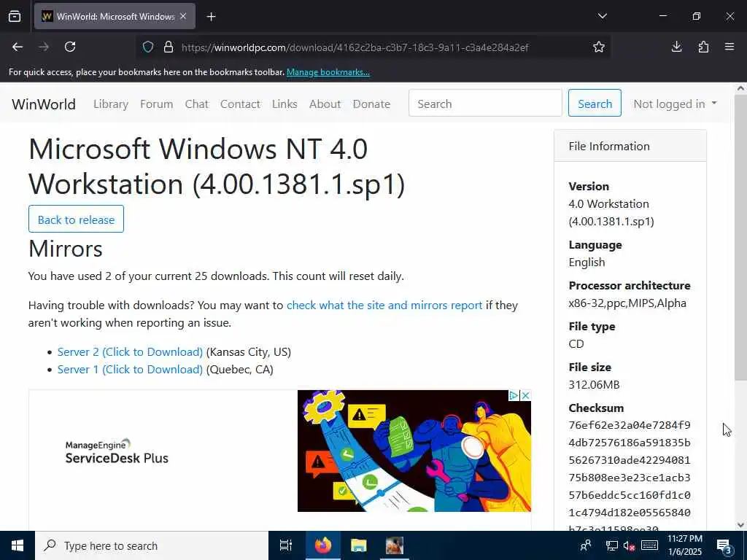Viewport: 747px width, 560px height.
Task: Open a new tab with plus button
Action: 211,17
